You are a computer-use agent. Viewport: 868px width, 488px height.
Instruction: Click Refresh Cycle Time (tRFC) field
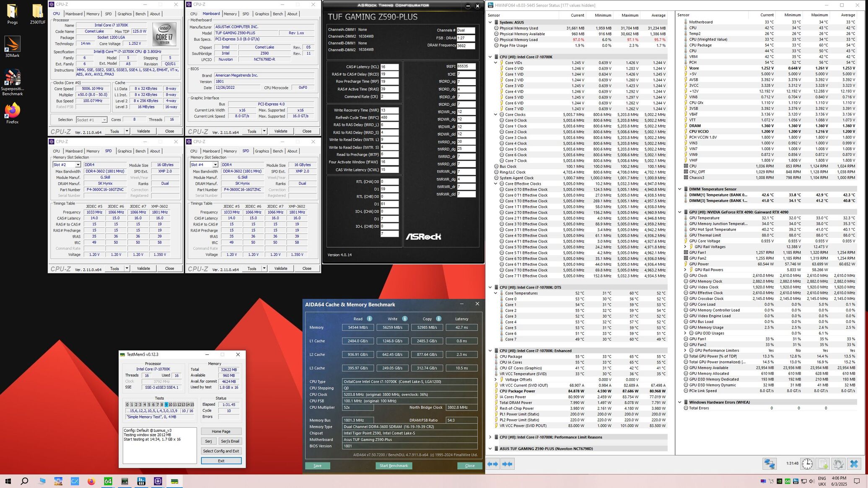[x=389, y=118]
